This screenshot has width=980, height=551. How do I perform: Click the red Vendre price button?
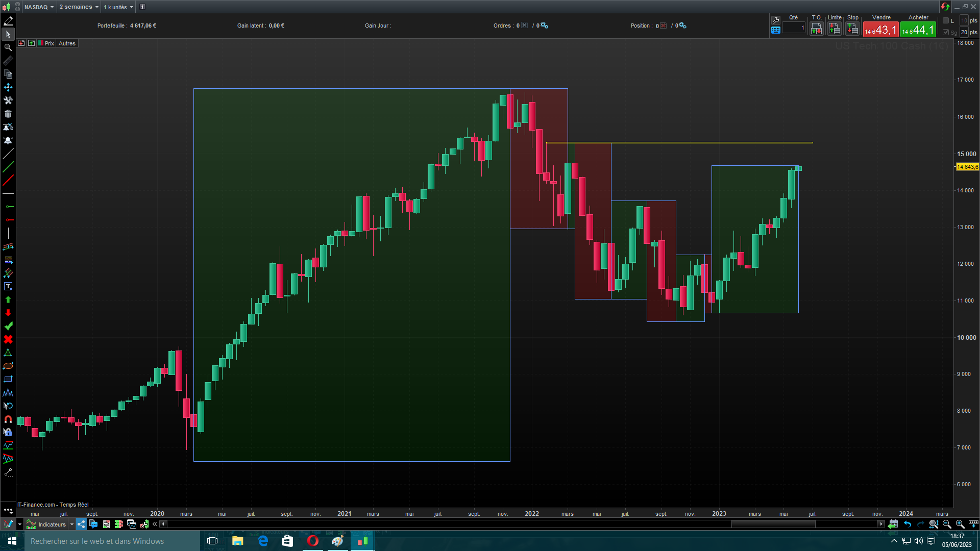(x=880, y=30)
